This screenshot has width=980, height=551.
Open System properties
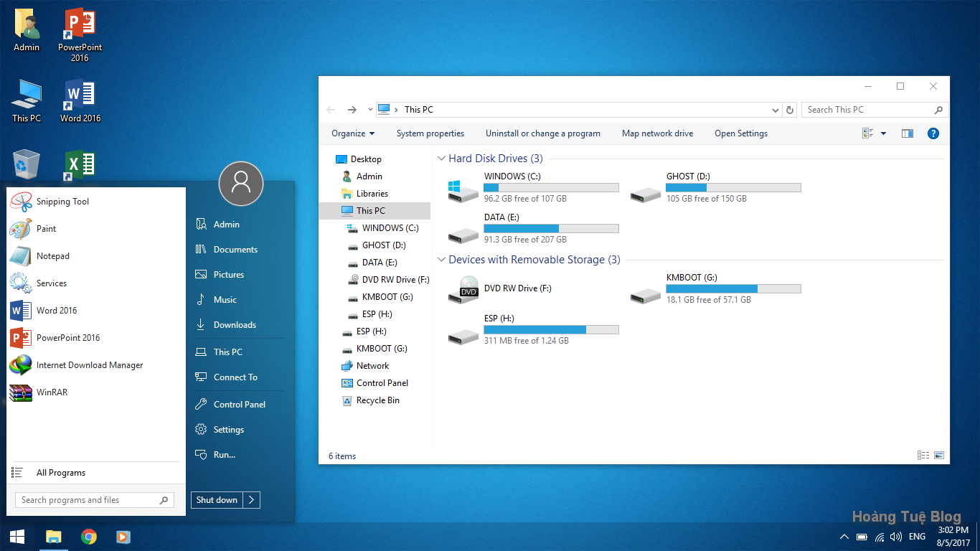tap(430, 133)
